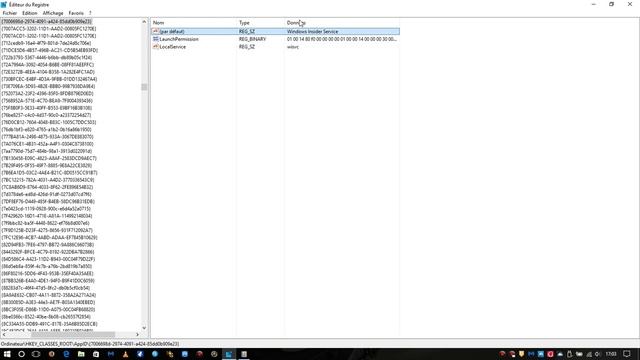Viewport: 640px width, 360px height.
Task: Click the active Registry Editor taskbar icon
Action: click(x=229, y=354)
